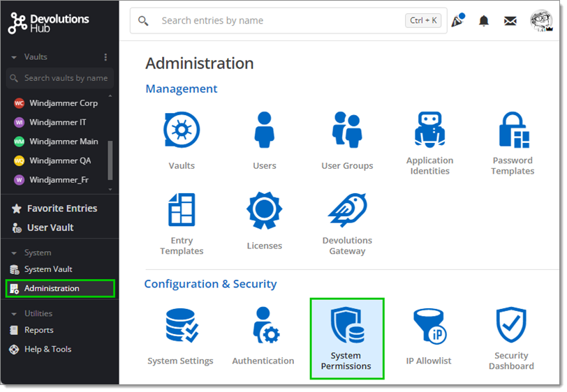Open Application Identities robot icon
The image size is (567, 392).
click(429, 129)
